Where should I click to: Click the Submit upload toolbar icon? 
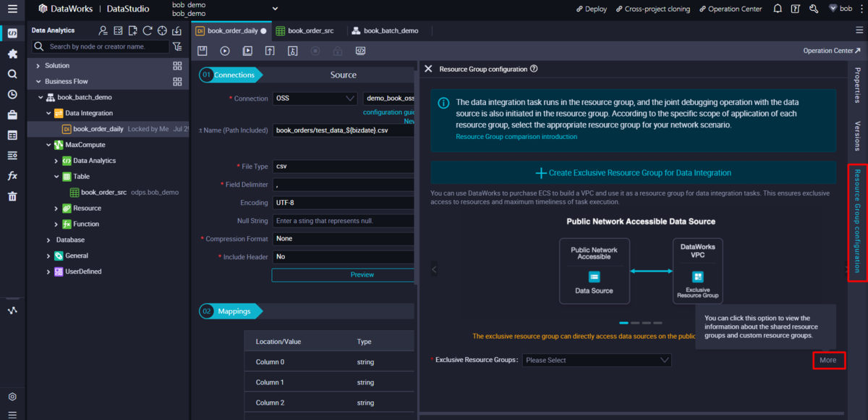270,51
